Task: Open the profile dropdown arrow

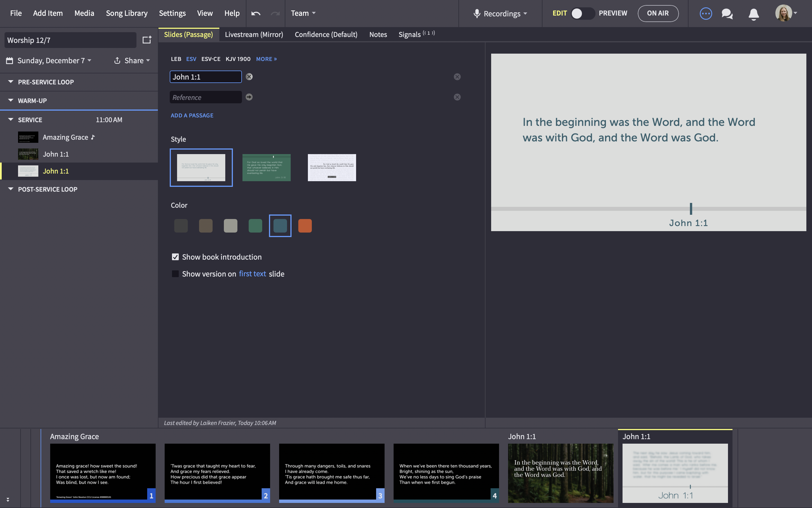Action: click(795, 13)
